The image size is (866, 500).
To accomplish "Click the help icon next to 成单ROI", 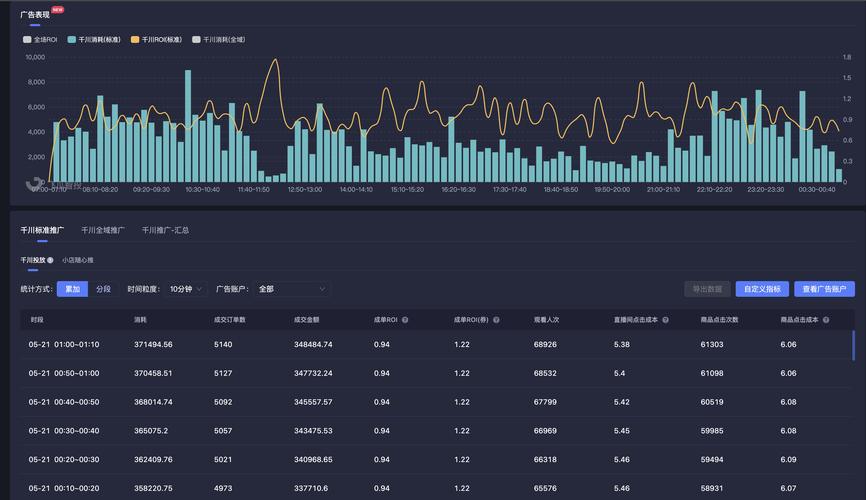I will [405, 320].
